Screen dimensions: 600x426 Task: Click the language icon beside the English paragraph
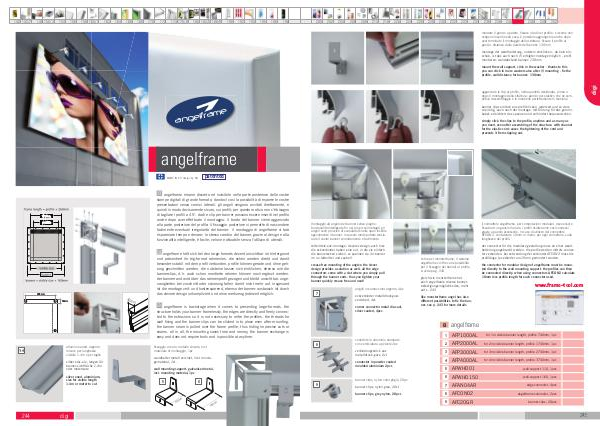coord(159,305)
